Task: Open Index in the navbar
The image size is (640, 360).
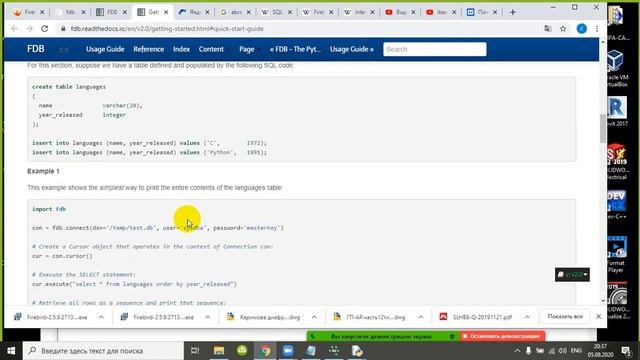Action: [181, 49]
